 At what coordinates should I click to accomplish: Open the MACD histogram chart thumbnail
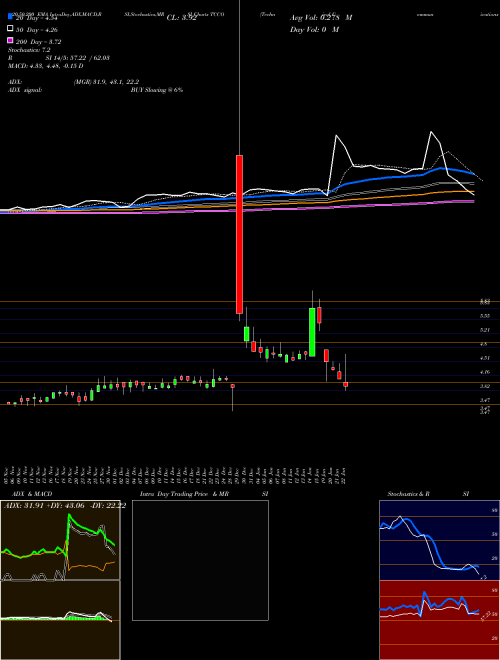(x=60, y=620)
